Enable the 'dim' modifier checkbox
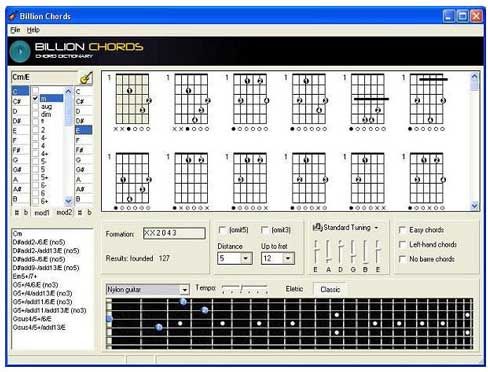Image resolution: width=488 pixels, height=372 pixels. (x=35, y=114)
